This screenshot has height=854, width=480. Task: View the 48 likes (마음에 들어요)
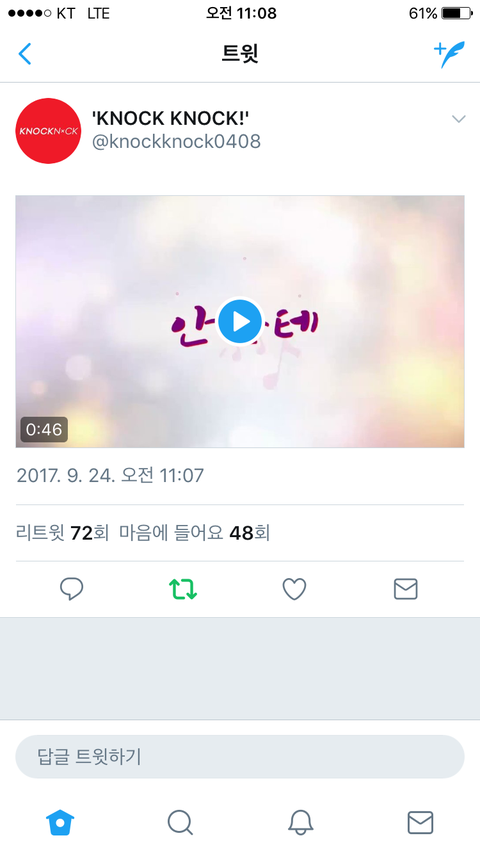(x=195, y=533)
